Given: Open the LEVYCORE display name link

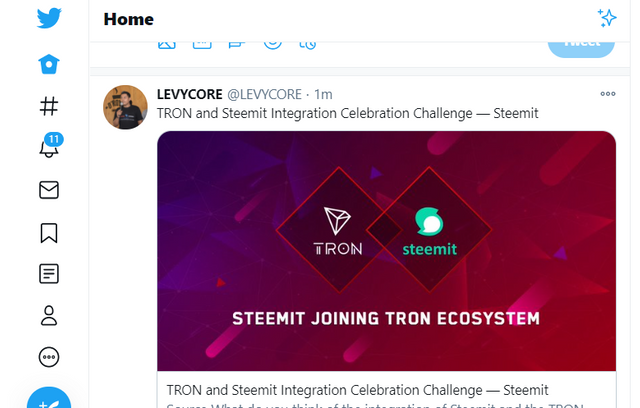Looking at the screenshot, I should coord(190,94).
